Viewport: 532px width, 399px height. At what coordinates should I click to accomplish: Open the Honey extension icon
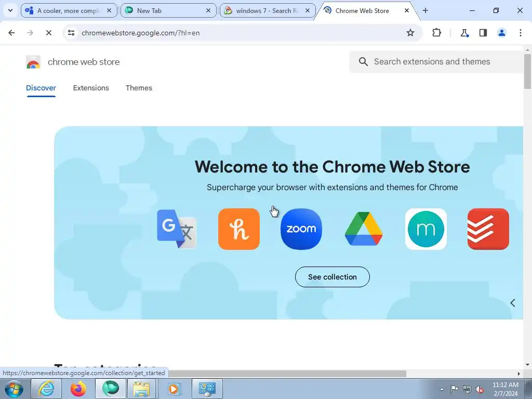(239, 229)
